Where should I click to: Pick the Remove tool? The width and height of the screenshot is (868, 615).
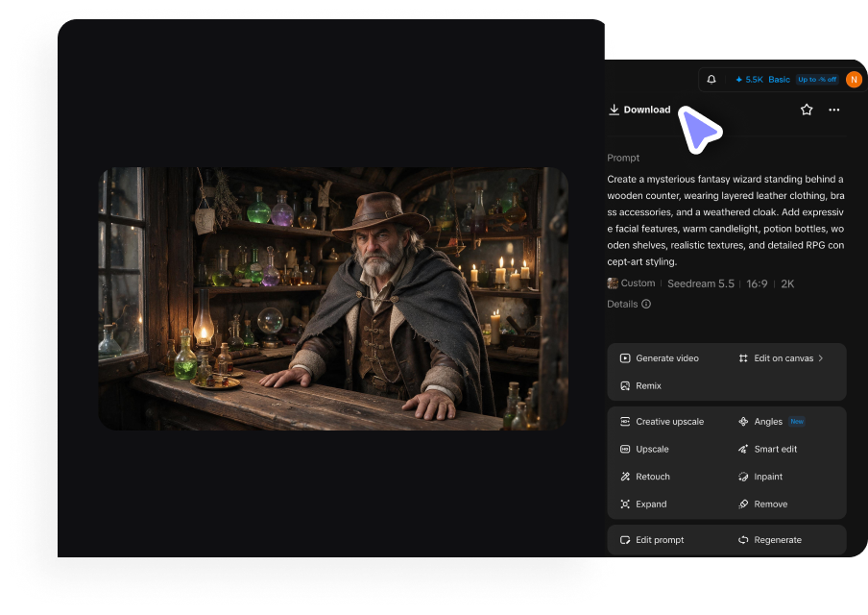tap(762, 504)
